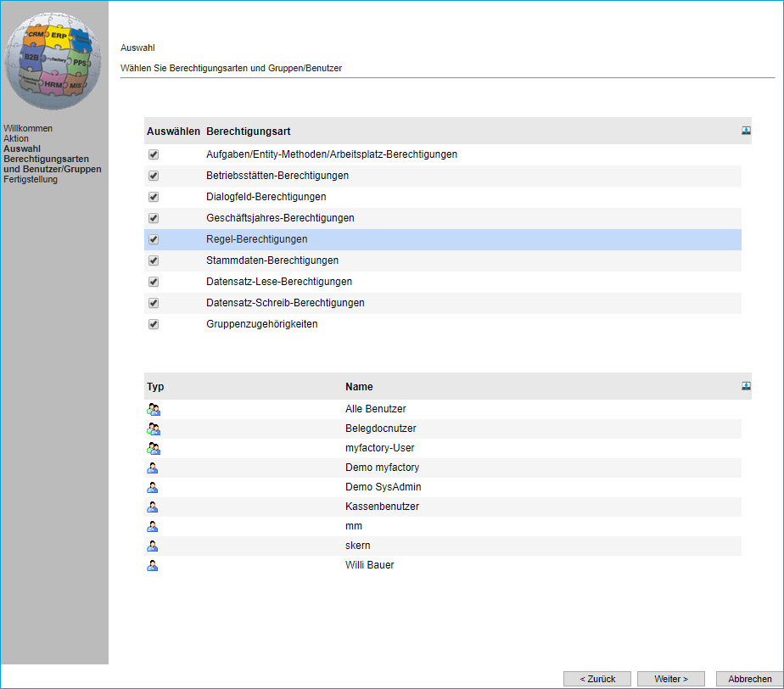
Task: Go to the Willkommen wizard step
Action: point(28,129)
